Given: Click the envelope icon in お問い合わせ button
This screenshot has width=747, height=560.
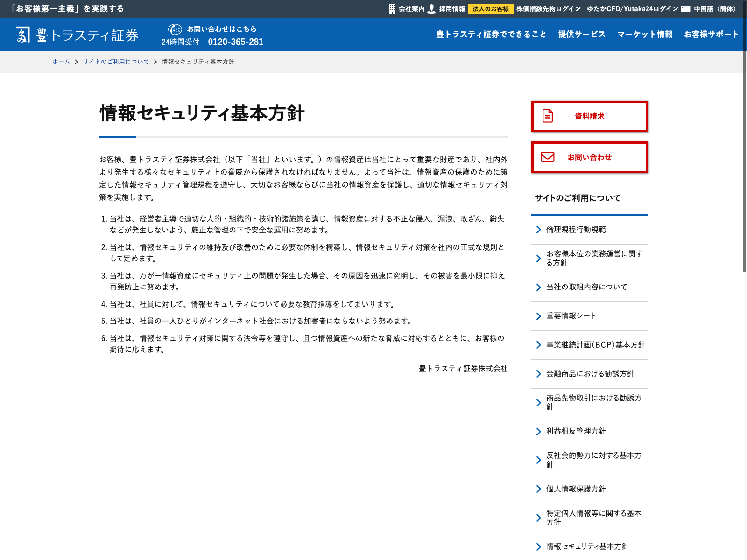Looking at the screenshot, I should coord(548,157).
